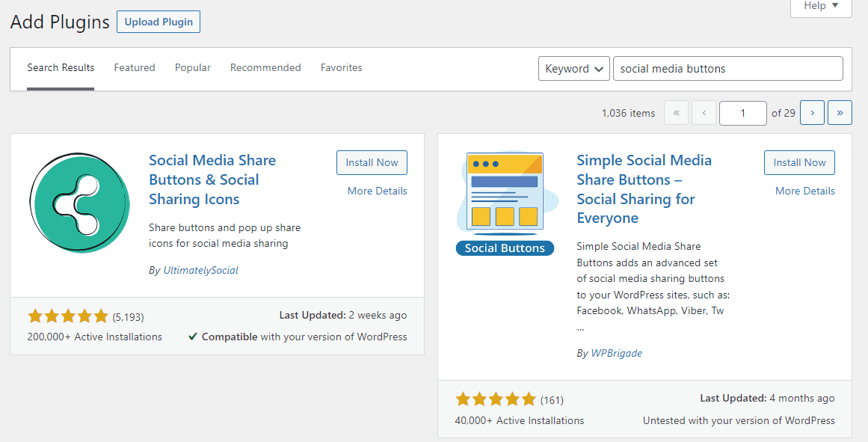Open Social Media Share Buttons & Social Sharing Icons title
This screenshot has height=442, width=868.
[212, 179]
